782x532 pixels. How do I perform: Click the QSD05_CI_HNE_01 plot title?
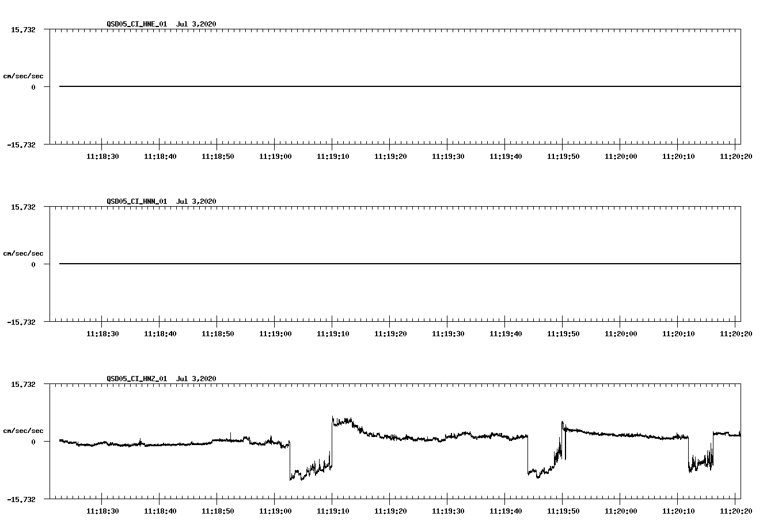point(137,24)
